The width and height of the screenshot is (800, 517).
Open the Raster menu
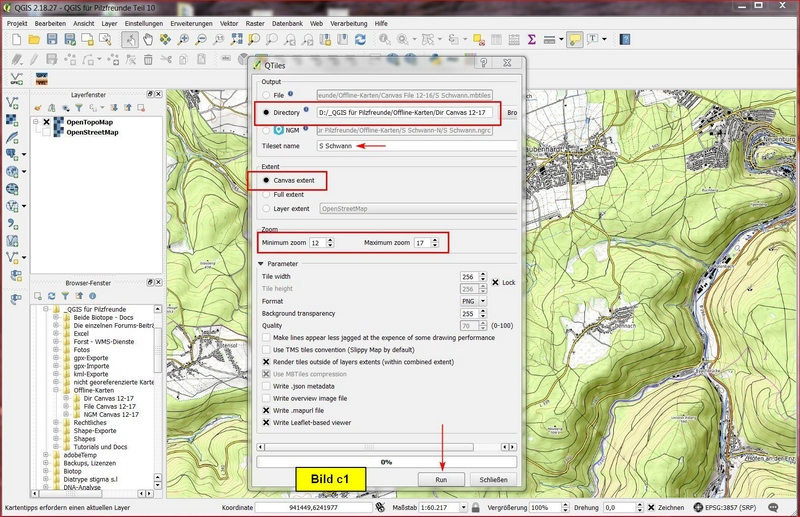(x=255, y=23)
